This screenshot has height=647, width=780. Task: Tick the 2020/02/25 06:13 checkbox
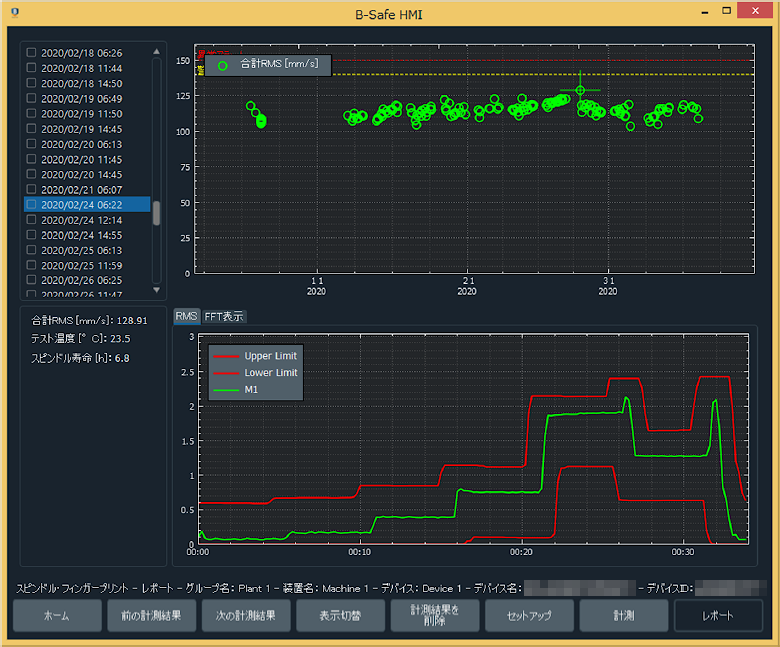point(31,250)
